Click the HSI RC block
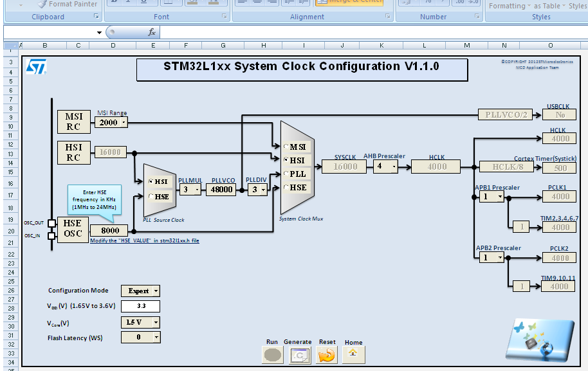588x371 pixels. (x=74, y=152)
